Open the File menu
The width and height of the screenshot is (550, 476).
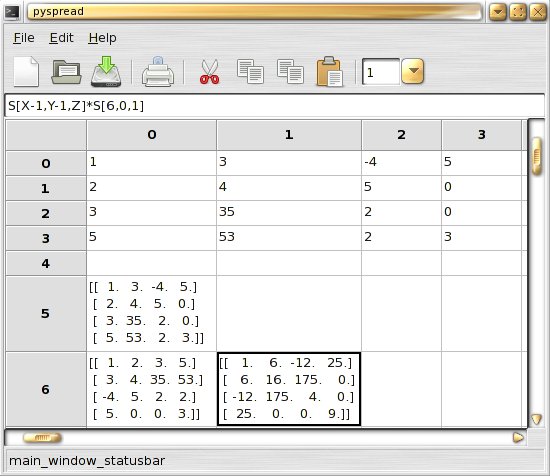24,38
